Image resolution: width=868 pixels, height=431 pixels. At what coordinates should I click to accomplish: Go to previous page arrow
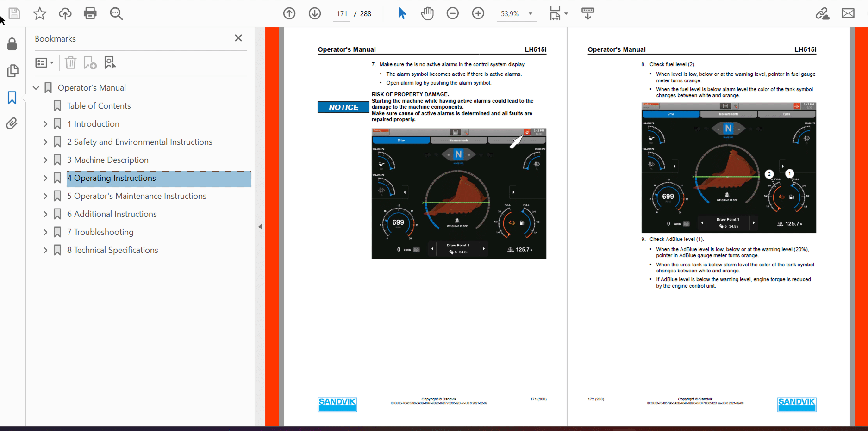(289, 13)
